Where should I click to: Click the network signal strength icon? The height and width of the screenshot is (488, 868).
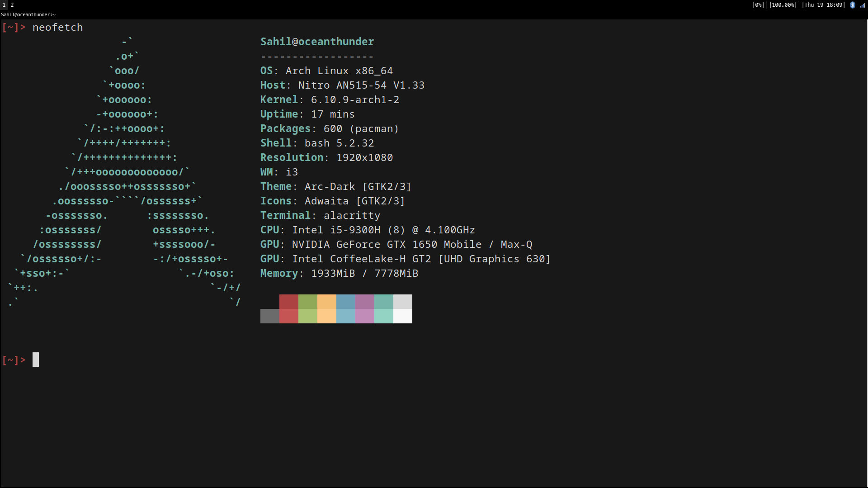(x=863, y=5)
